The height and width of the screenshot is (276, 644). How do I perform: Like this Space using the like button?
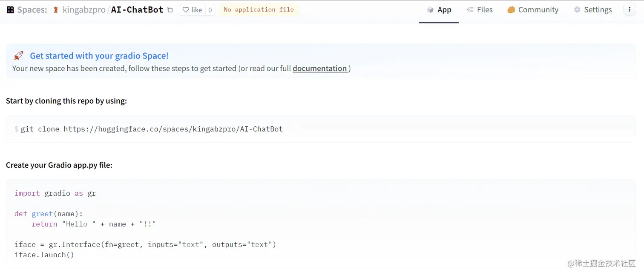click(x=192, y=10)
